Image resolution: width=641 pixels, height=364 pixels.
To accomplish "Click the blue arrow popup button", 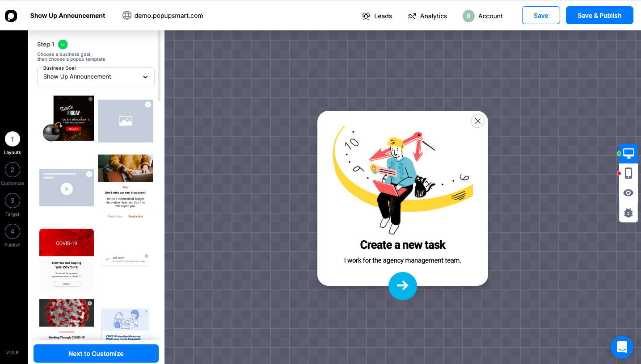I will 403,285.
